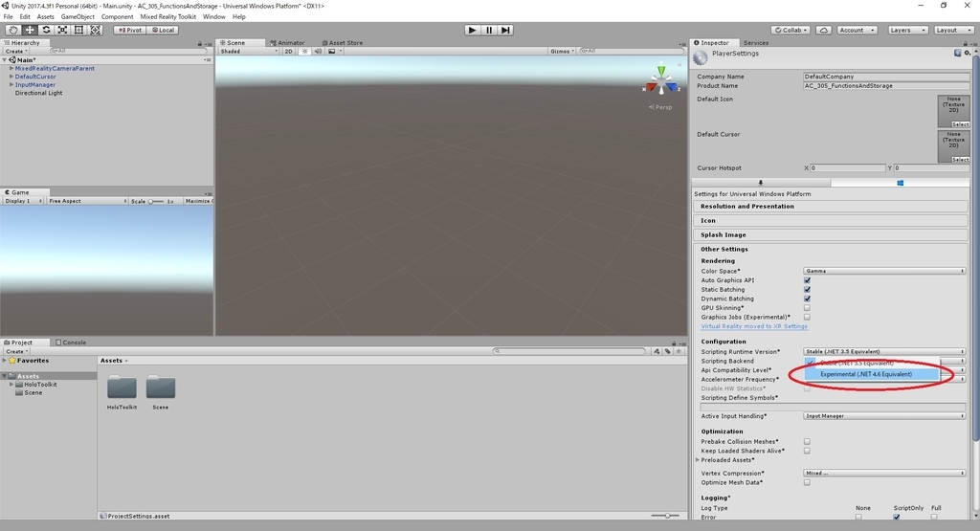The height and width of the screenshot is (531, 980).
Task: Toggle scene effects image icon
Action: tap(332, 52)
